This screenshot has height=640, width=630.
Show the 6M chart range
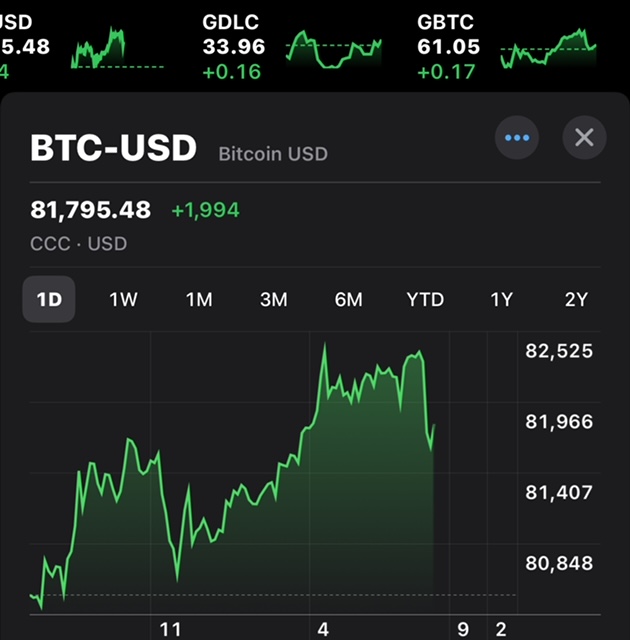(x=348, y=299)
